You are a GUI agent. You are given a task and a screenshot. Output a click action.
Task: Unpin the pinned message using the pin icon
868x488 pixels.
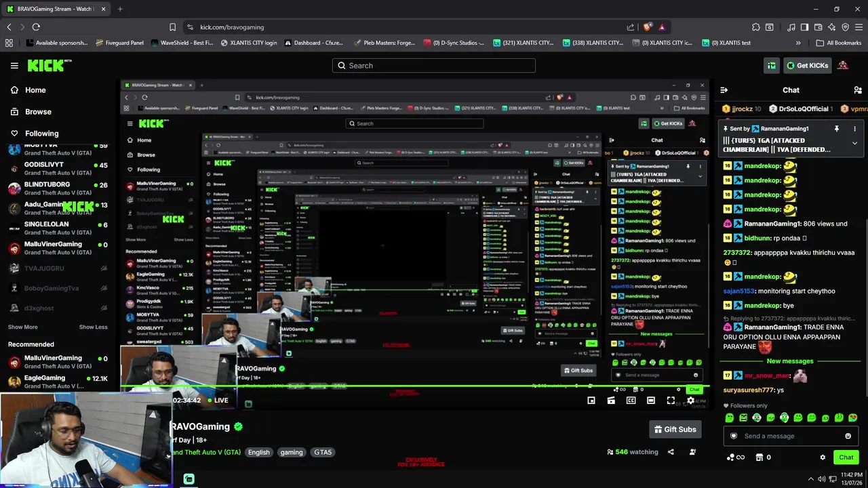click(x=837, y=129)
